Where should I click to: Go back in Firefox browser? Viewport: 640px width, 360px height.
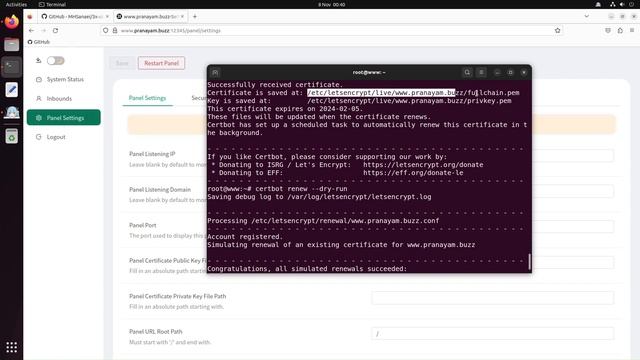31,31
